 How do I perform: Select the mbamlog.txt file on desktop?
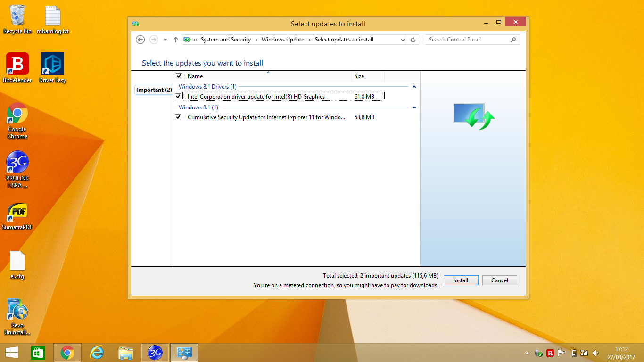(x=53, y=19)
